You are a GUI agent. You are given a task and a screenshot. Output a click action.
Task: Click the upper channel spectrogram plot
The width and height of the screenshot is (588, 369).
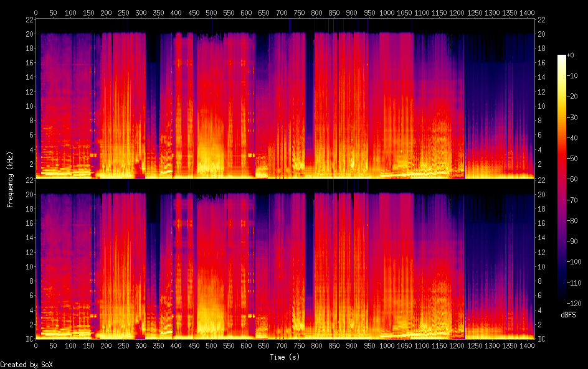coord(285,98)
